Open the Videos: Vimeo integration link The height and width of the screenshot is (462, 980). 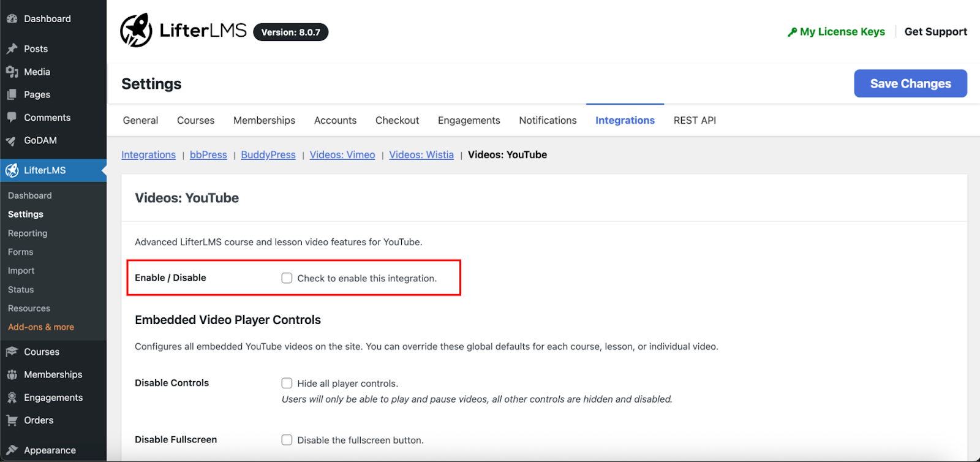(342, 155)
